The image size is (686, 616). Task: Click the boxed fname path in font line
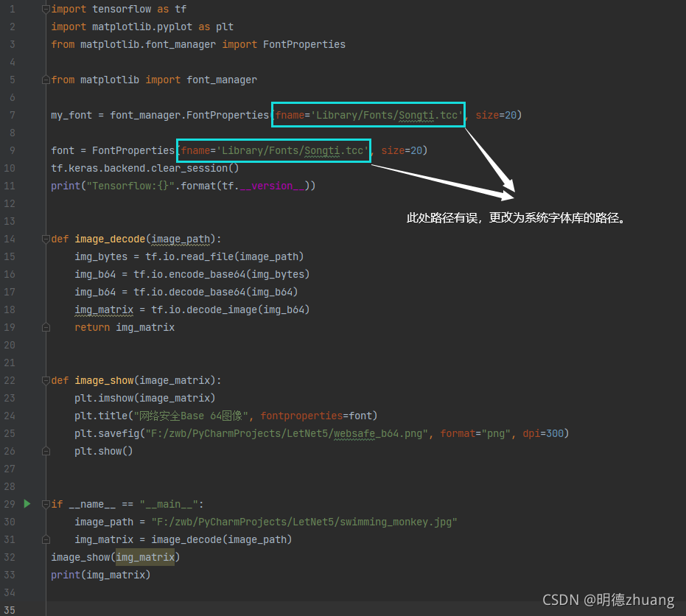274,150
